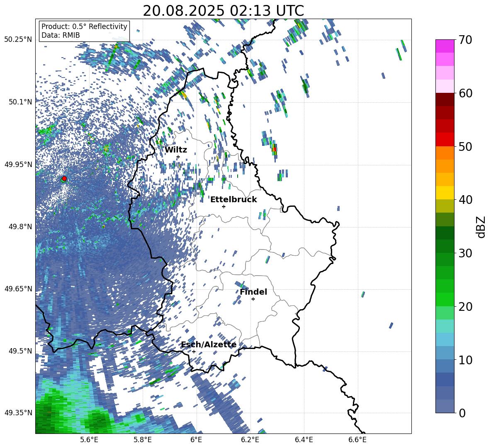Click the 49.35°N latitude label
Viewport: 491px width, 448px height.
(18, 413)
